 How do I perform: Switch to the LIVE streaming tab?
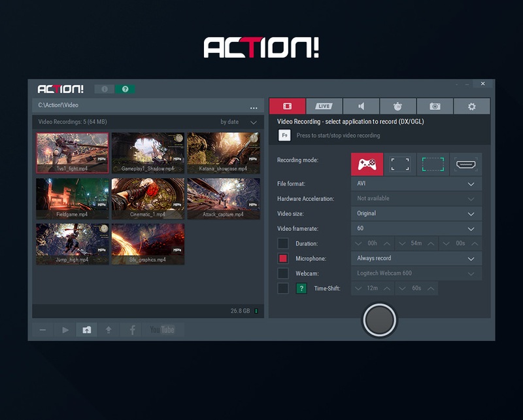tap(324, 107)
